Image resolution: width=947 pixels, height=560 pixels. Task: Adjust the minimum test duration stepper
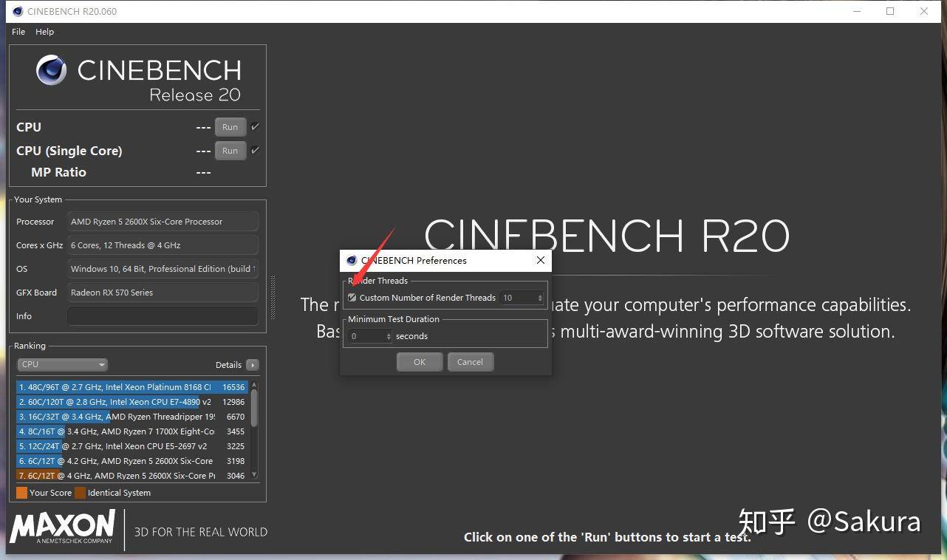(389, 336)
